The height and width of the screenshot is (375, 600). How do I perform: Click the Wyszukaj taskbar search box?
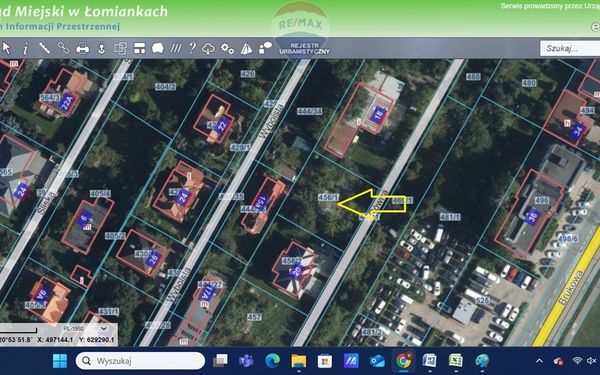coord(140,361)
